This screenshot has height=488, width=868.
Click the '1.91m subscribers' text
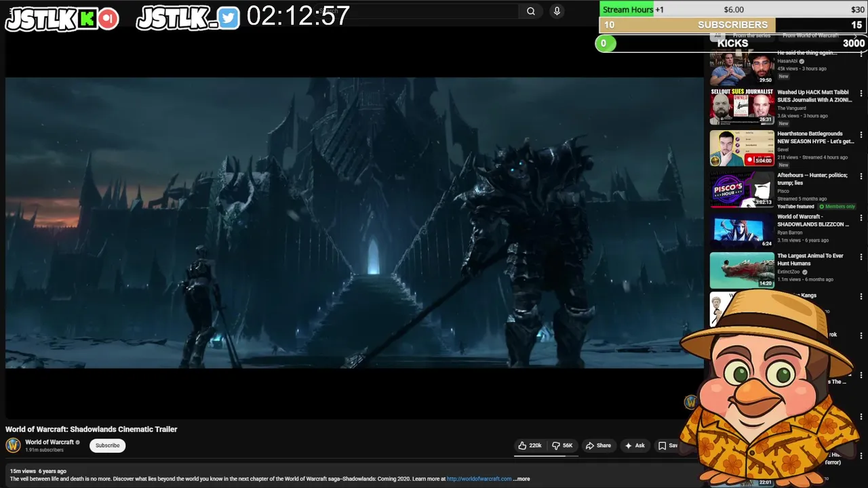click(44, 450)
